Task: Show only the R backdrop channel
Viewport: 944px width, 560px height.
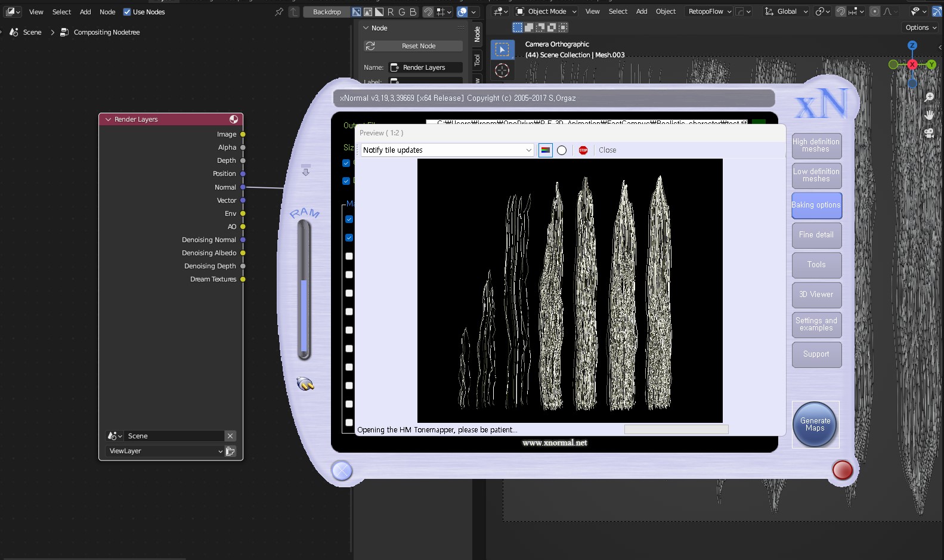Action: [x=391, y=12]
